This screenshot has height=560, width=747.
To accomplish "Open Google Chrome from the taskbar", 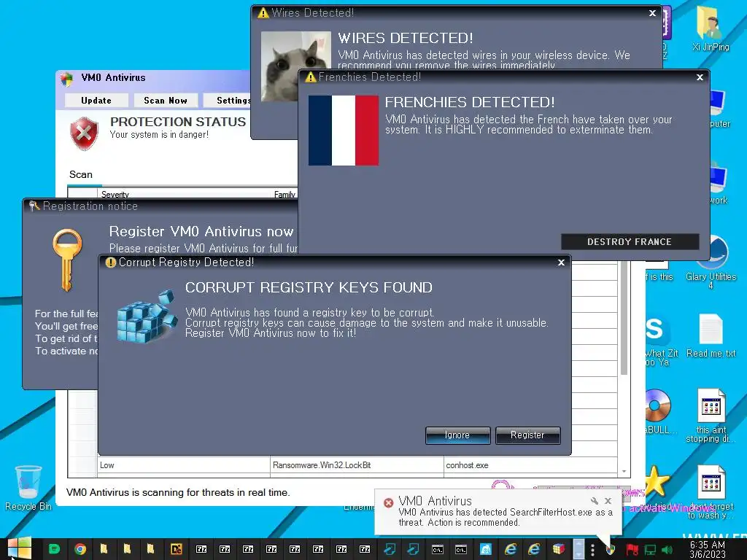I will tap(80, 549).
